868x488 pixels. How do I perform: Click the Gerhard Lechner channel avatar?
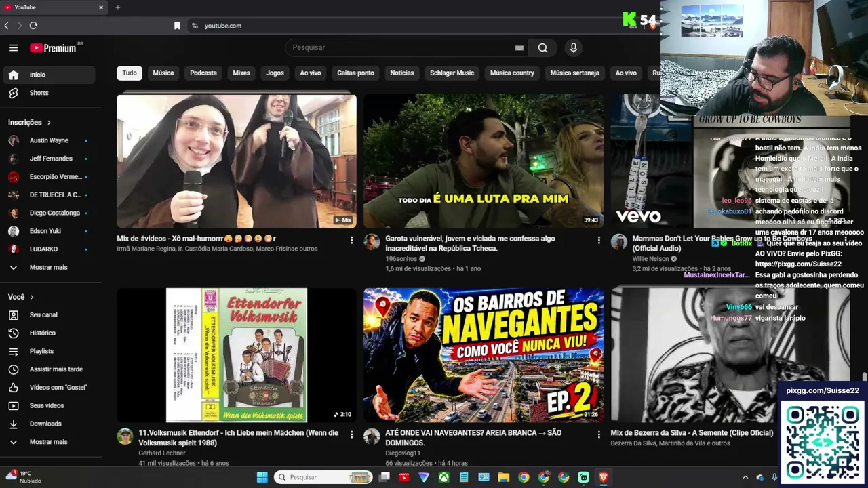125,436
